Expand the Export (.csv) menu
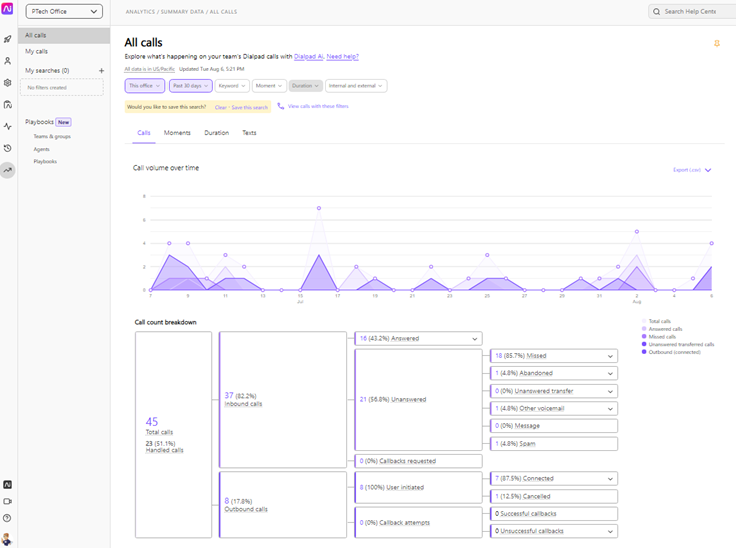The width and height of the screenshot is (736, 548). click(x=692, y=170)
